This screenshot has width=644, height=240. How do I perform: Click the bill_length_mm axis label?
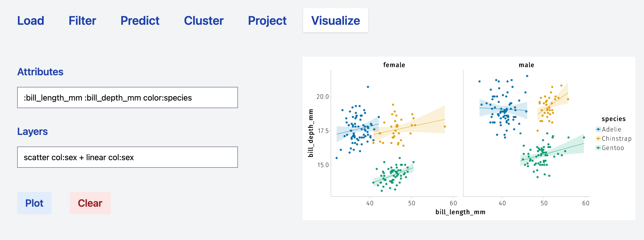460,212
